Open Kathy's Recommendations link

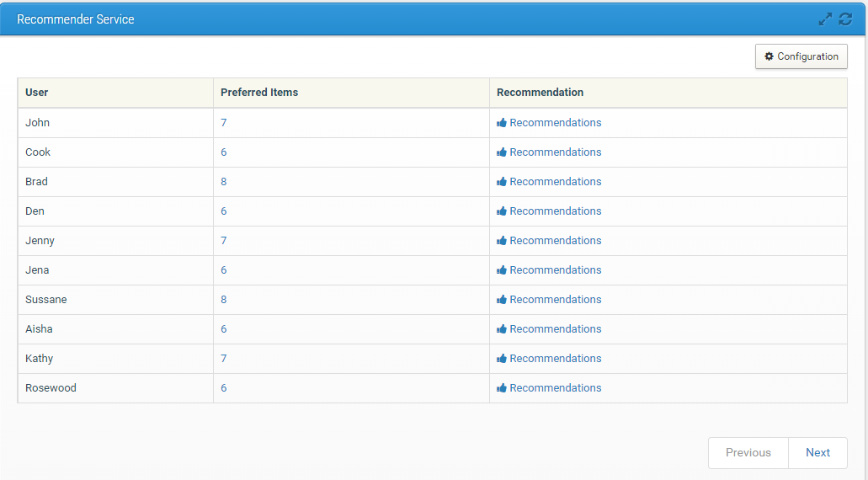tap(555, 359)
